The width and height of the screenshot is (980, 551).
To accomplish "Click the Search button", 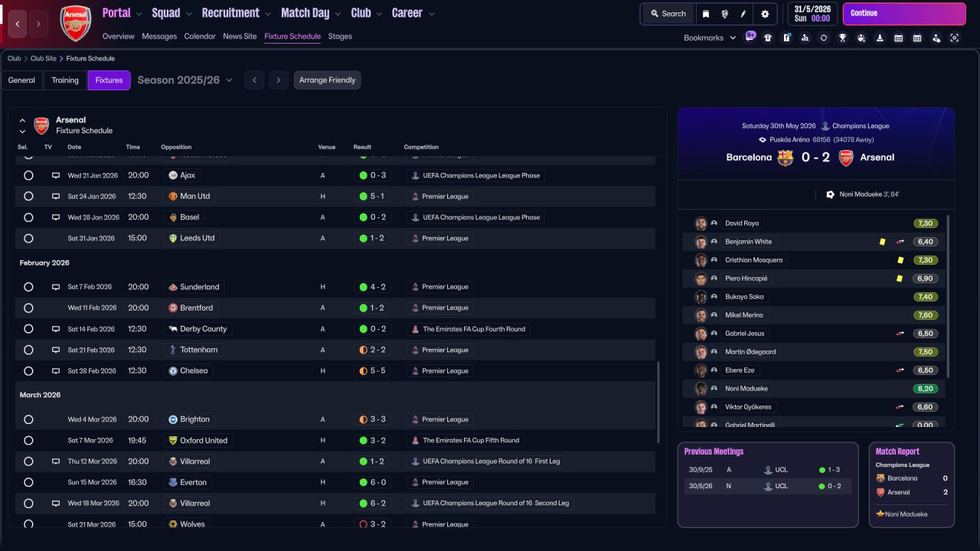I will click(x=668, y=14).
